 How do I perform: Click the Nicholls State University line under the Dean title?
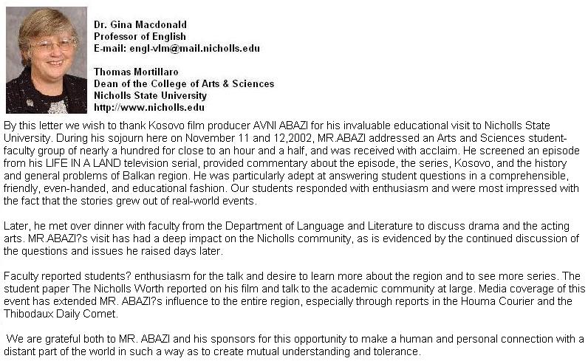point(151,95)
